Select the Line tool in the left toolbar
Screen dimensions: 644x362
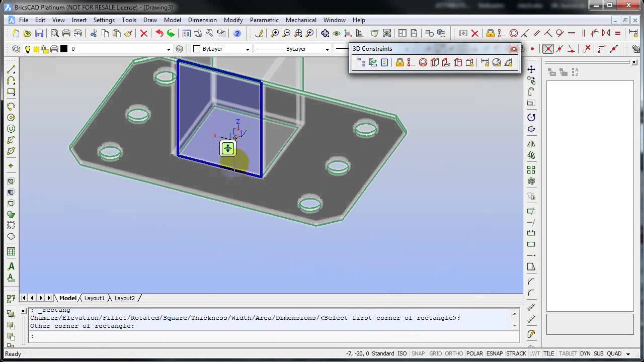pyautogui.click(x=11, y=69)
